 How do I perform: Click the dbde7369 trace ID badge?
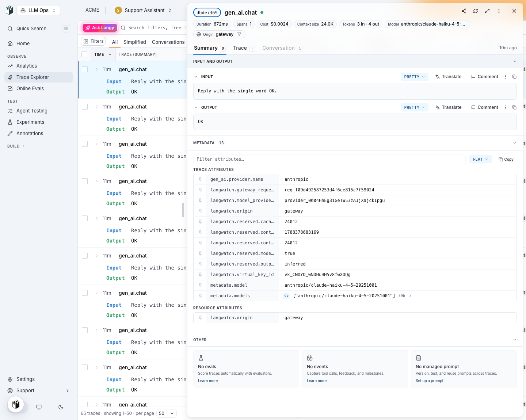[x=207, y=12]
